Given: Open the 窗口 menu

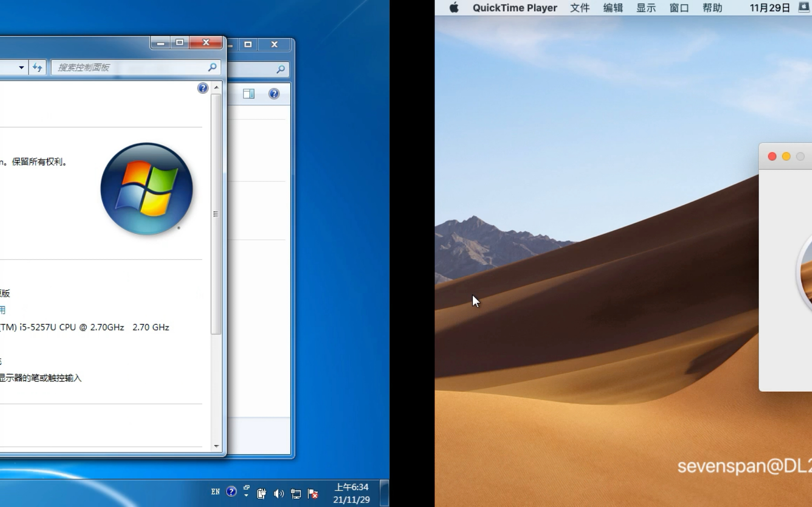Looking at the screenshot, I should (679, 7).
